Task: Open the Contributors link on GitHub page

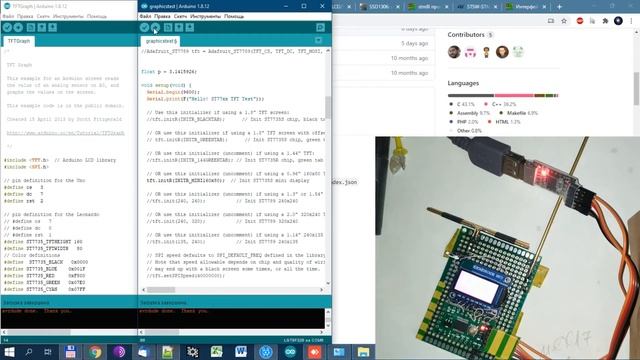Action: [x=466, y=35]
